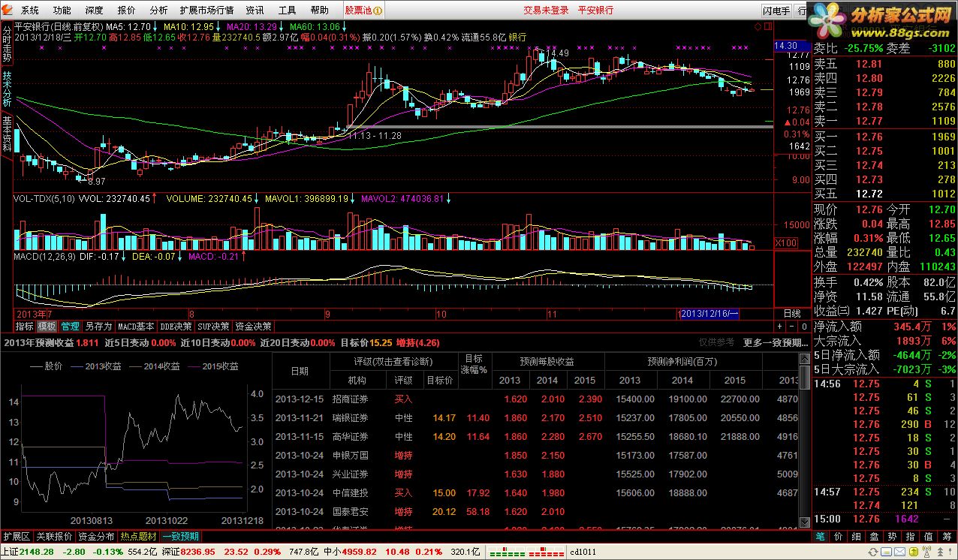
Task: Open the 股票池 smiley stock pool
Action: (363, 11)
